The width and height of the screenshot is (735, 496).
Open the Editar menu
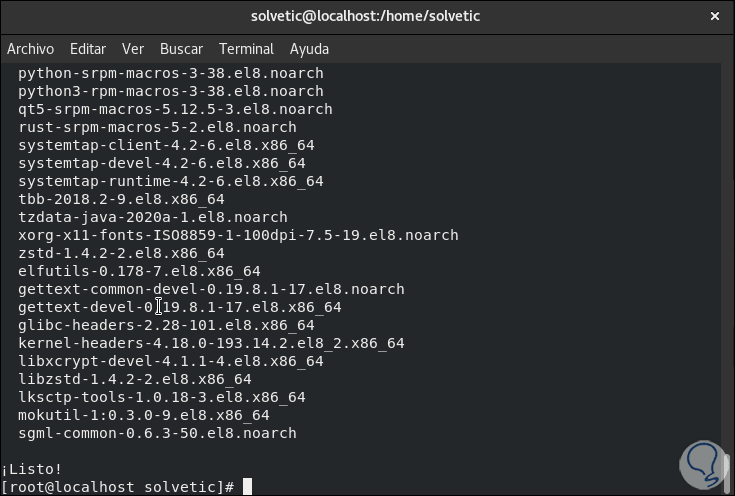[88, 49]
